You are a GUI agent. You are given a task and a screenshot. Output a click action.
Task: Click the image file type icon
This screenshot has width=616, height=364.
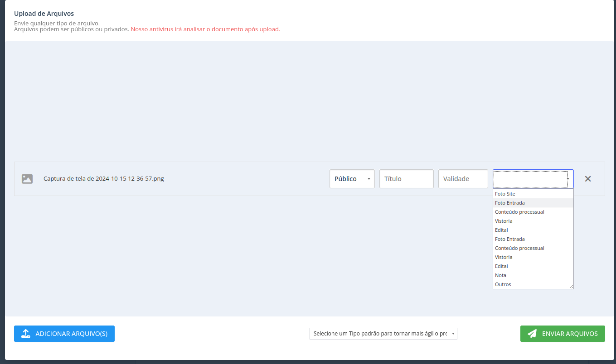(x=27, y=179)
